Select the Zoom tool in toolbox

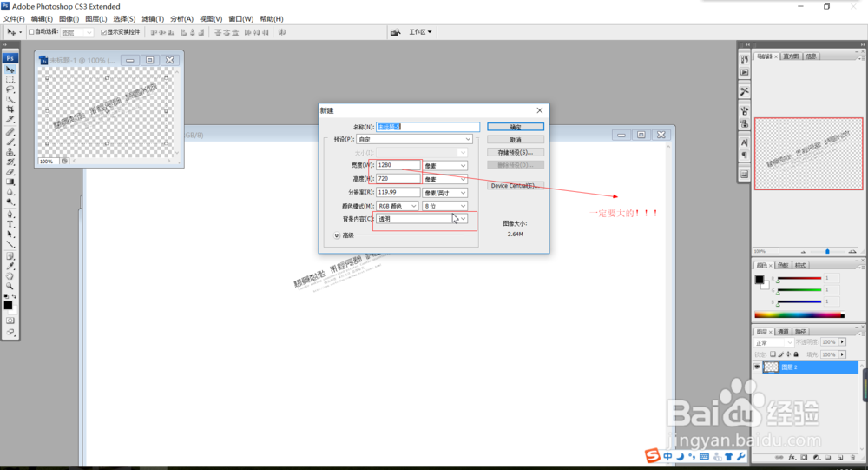pos(10,286)
